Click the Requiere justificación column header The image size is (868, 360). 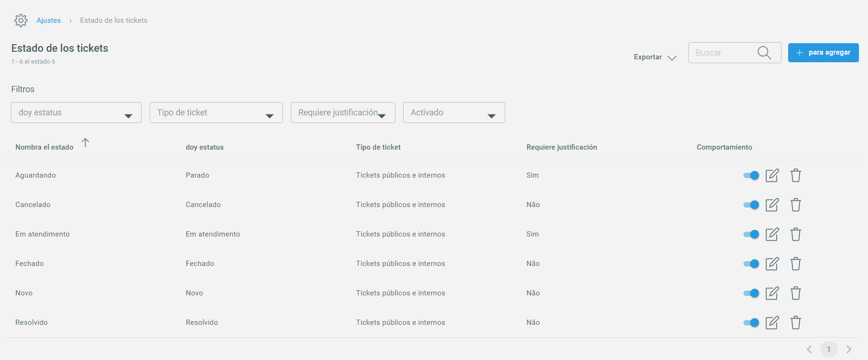(x=562, y=147)
